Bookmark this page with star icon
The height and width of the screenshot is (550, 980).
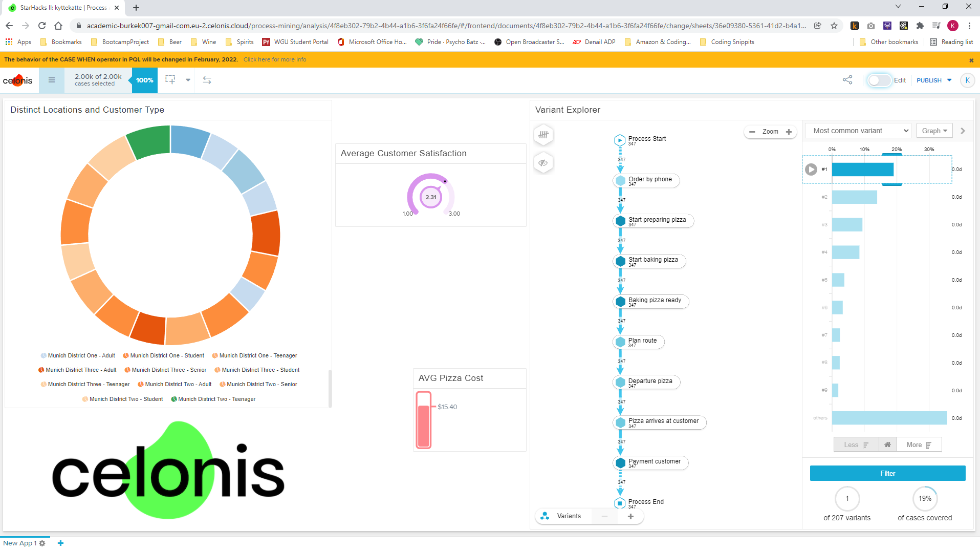pyautogui.click(x=834, y=26)
